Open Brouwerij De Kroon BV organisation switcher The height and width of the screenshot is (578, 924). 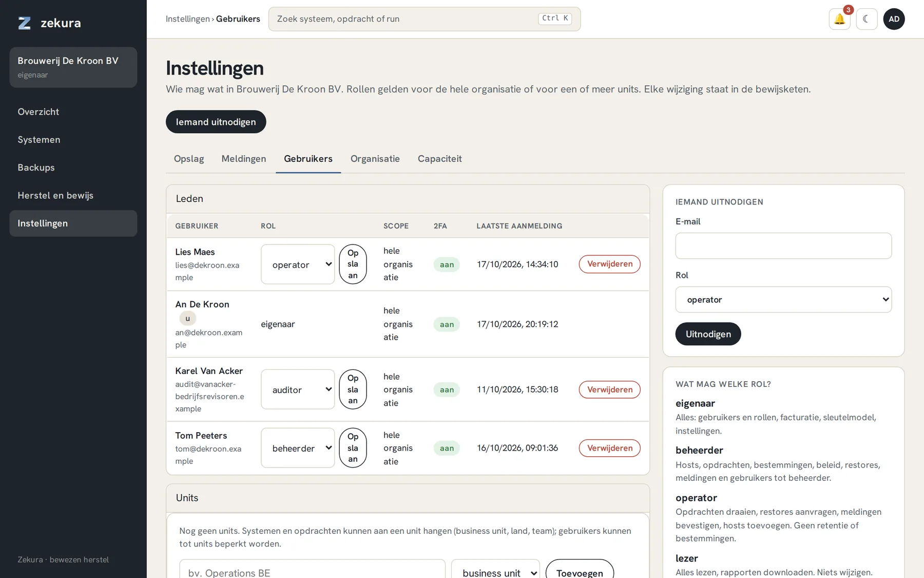tap(73, 67)
